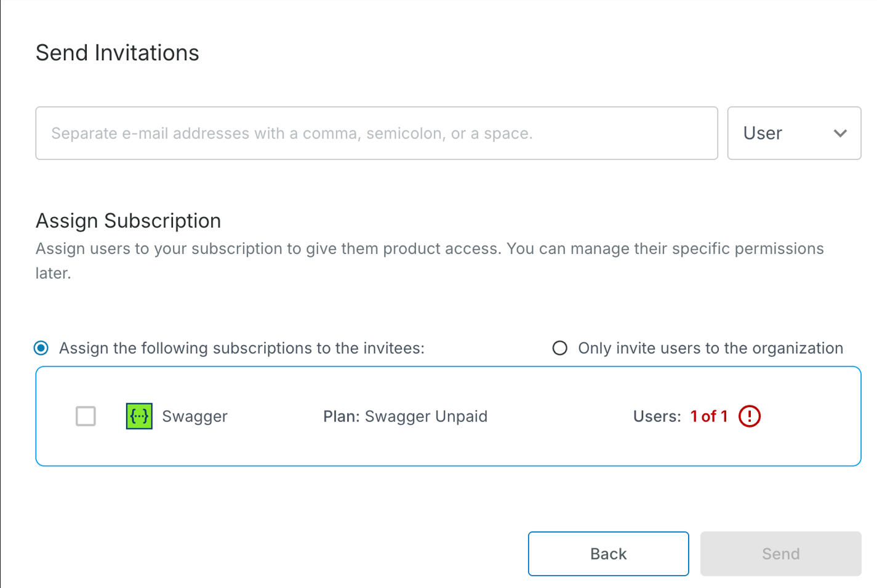Click the subscription description paragraph text

click(429, 249)
